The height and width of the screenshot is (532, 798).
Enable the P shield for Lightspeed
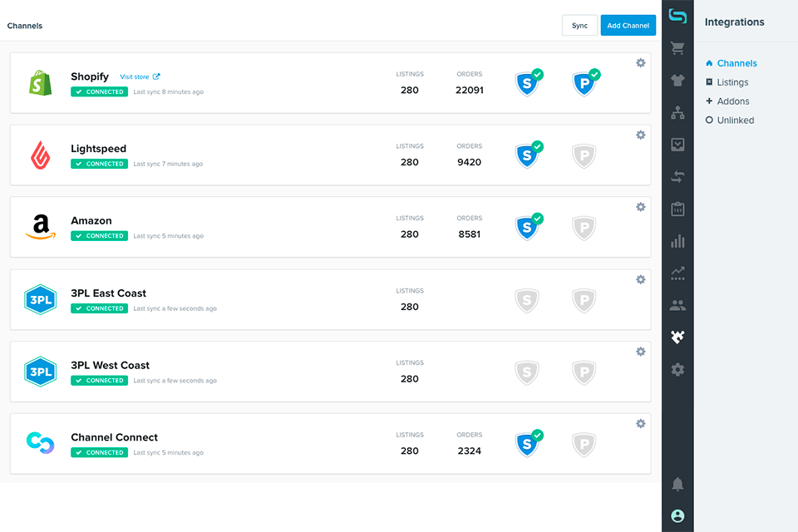pos(584,155)
